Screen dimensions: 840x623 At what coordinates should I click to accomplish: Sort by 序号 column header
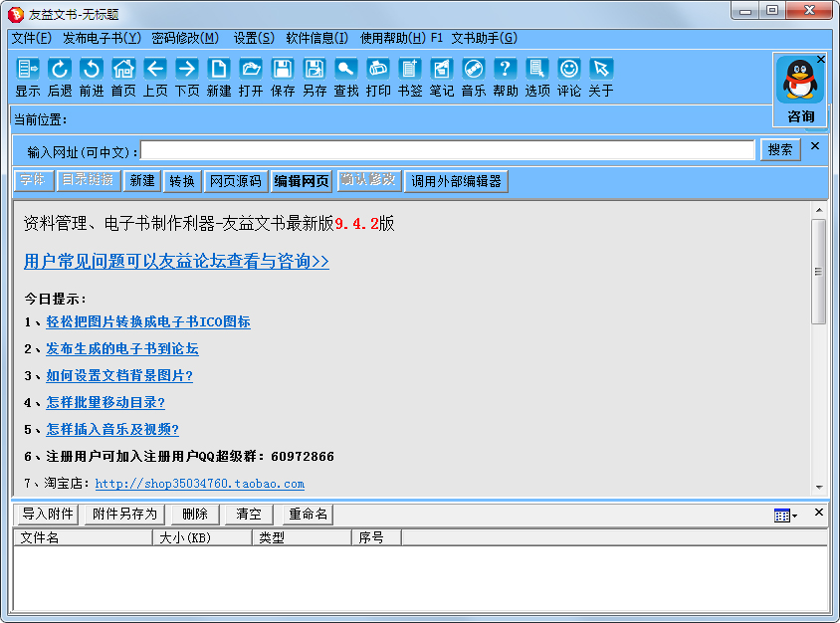coord(377,537)
